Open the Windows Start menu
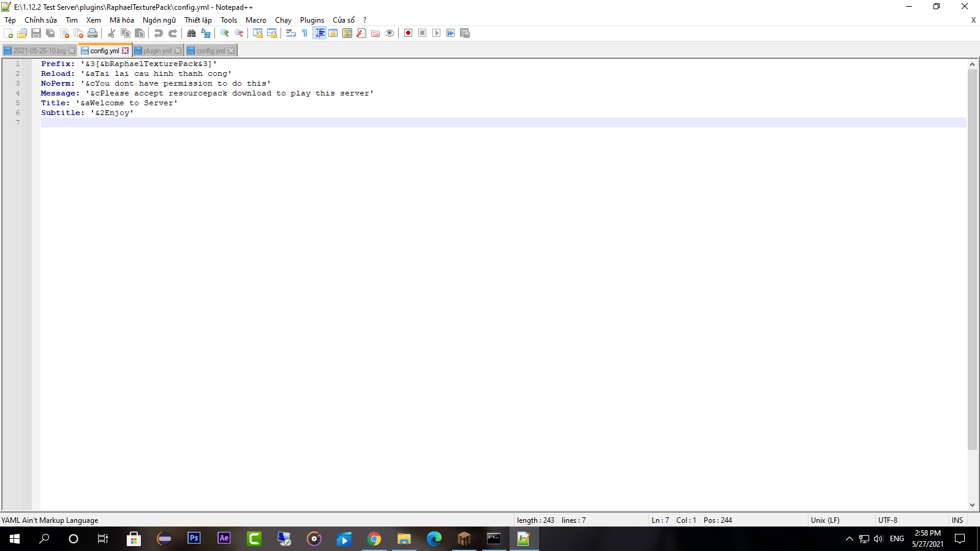980x551 pixels. point(15,539)
